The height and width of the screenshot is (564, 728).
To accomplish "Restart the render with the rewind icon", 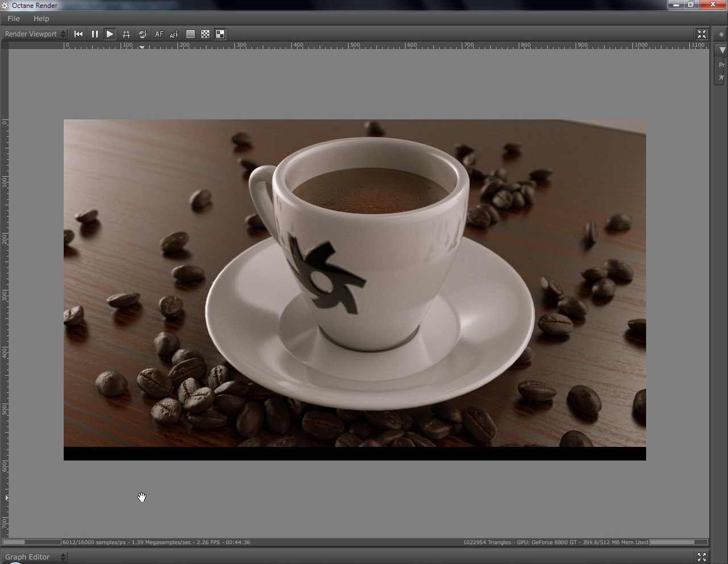I will point(78,34).
